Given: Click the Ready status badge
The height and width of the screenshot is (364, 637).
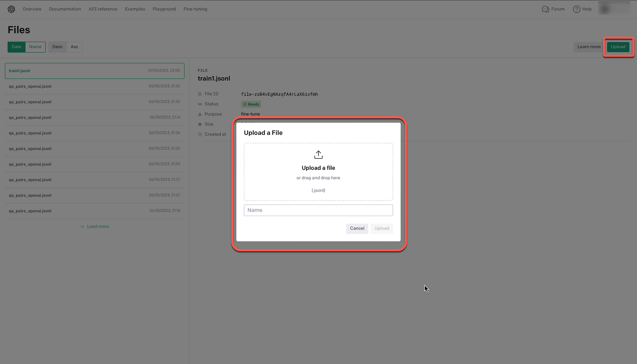Looking at the screenshot, I should pos(251,104).
